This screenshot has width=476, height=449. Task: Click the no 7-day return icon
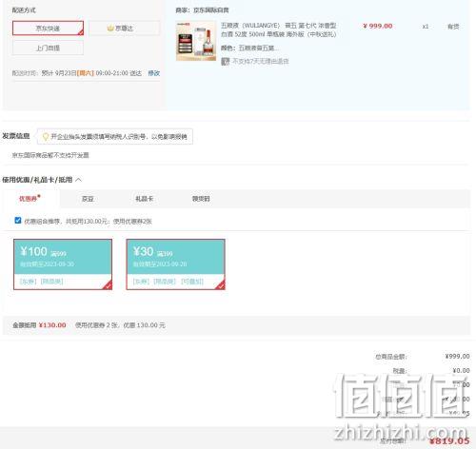tap(225, 61)
